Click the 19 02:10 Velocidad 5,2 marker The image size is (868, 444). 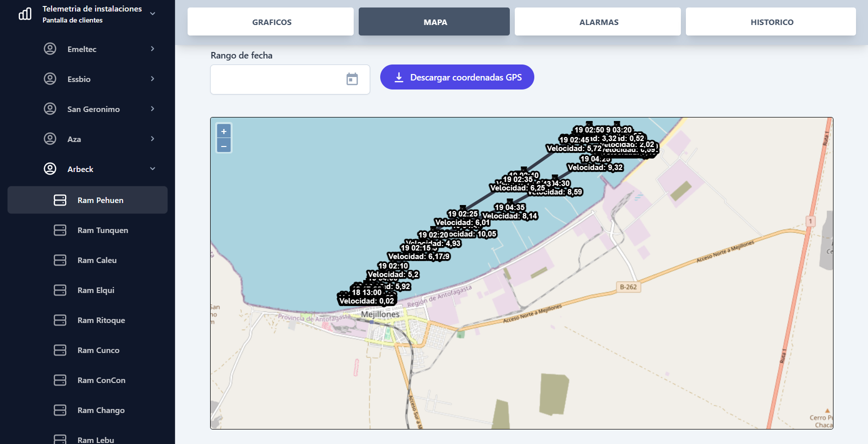coord(393,270)
